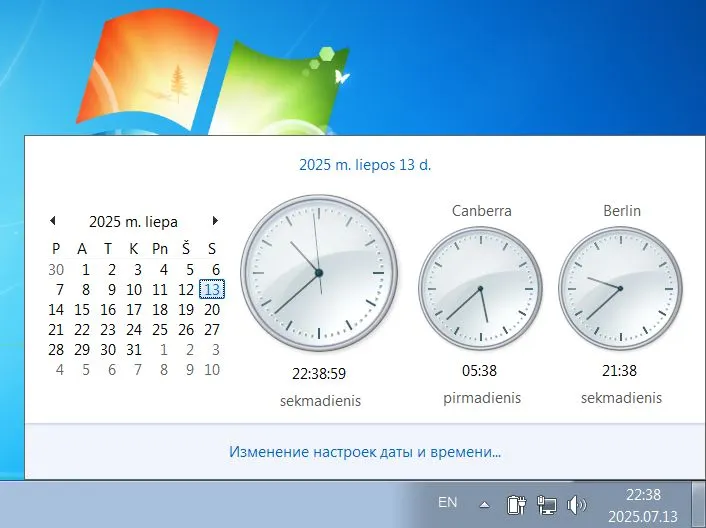The width and height of the screenshot is (706, 528).
Task: Select day 20 in calendar
Action: [212, 310]
